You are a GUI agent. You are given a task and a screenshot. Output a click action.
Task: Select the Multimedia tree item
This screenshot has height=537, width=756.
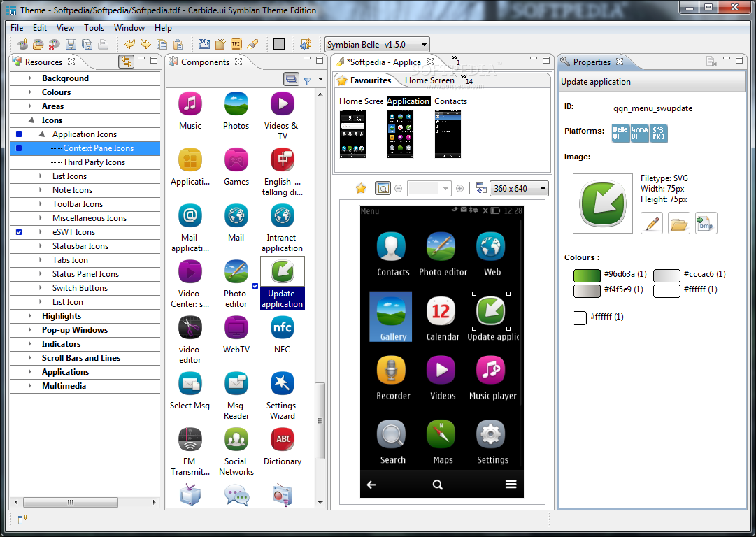point(64,386)
